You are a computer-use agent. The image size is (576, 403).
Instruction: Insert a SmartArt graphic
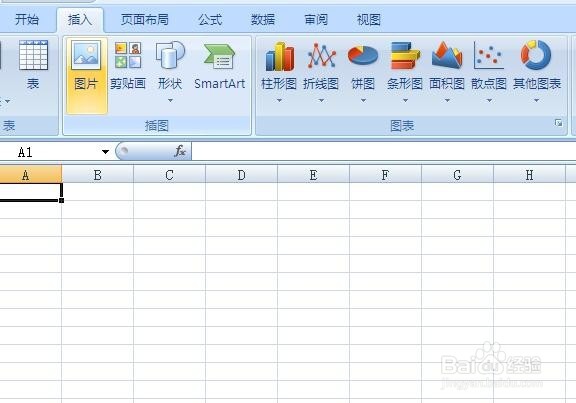[219, 65]
